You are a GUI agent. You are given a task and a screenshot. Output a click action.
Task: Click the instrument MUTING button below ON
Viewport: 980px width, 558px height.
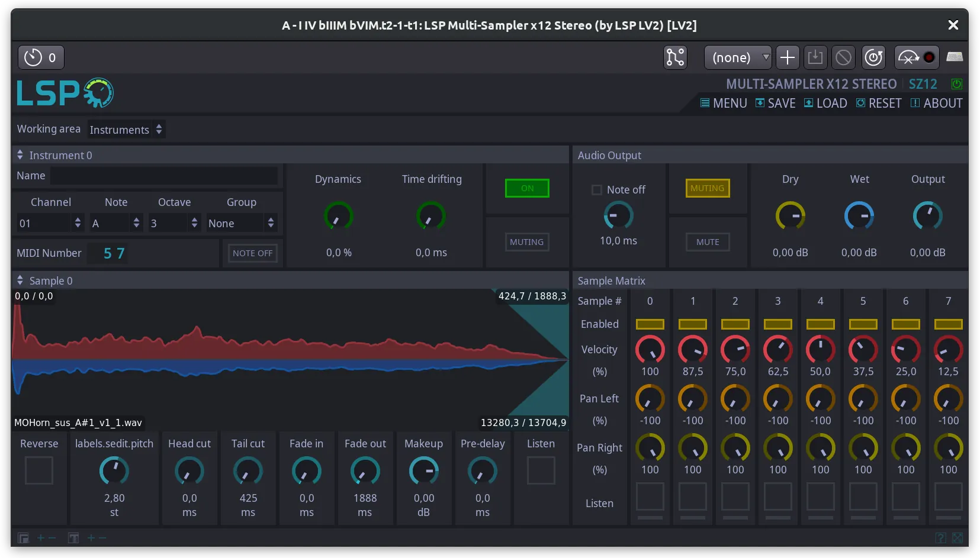click(527, 242)
